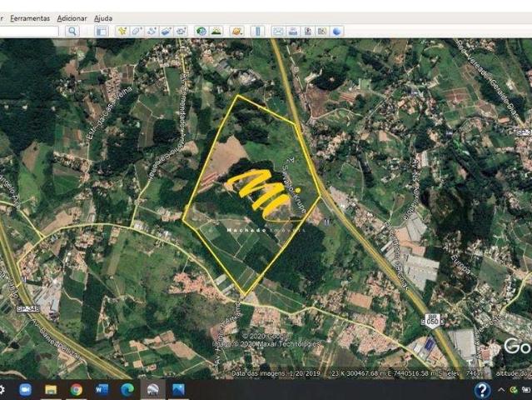Select the Add Placemark pushpin tool
532x400 pixels.
[x=122, y=31]
